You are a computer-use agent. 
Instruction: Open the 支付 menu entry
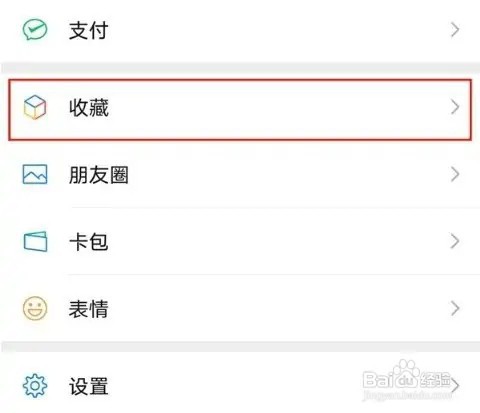pyautogui.click(x=240, y=30)
